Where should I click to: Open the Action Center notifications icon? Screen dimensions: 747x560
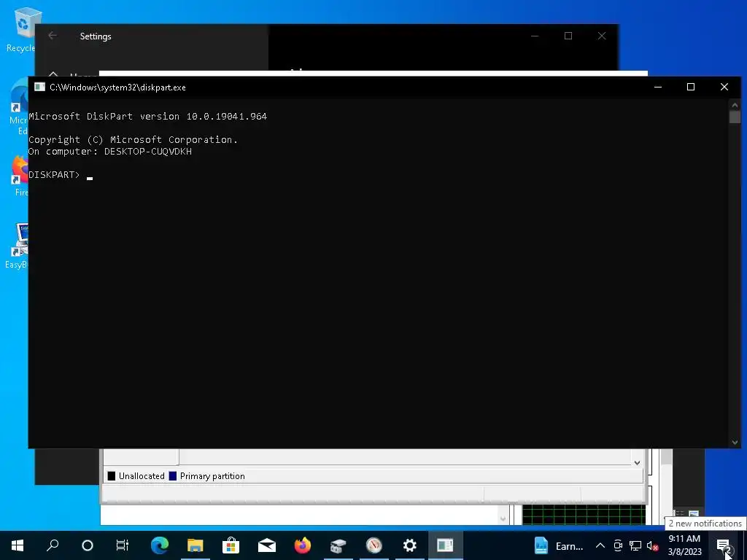pyautogui.click(x=724, y=545)
